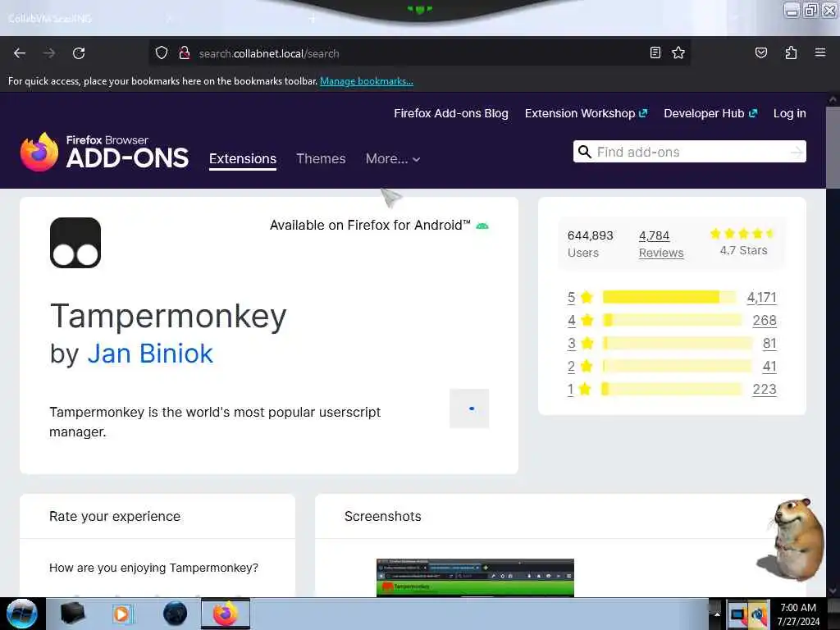Image resolution: width=840 pixels, height=630 pixels.
Task: Filter reviews by 5 stars
Action: (x=580, y=297)
